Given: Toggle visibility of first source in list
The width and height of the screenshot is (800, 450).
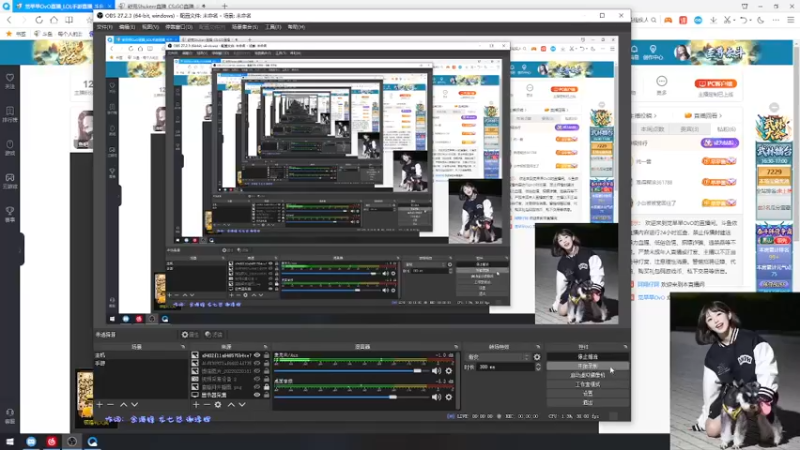Looking at the screenshot, I should [257, 355].
